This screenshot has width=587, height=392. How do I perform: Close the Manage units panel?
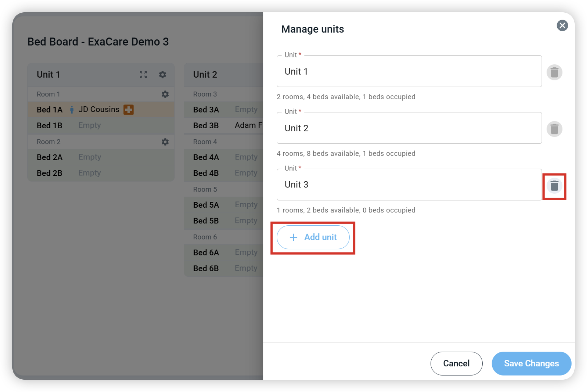point(562,25)
